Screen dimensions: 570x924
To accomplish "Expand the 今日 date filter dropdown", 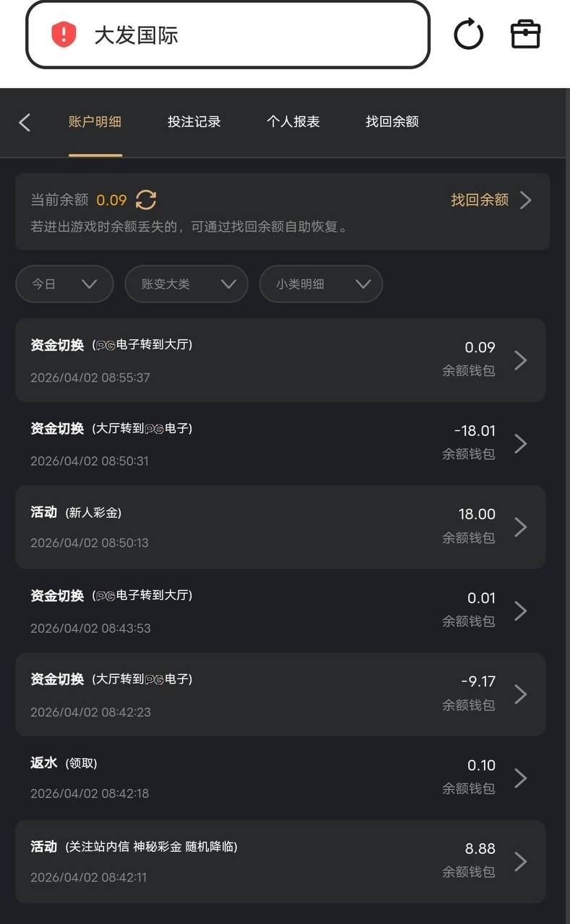I will click(64, 284).
